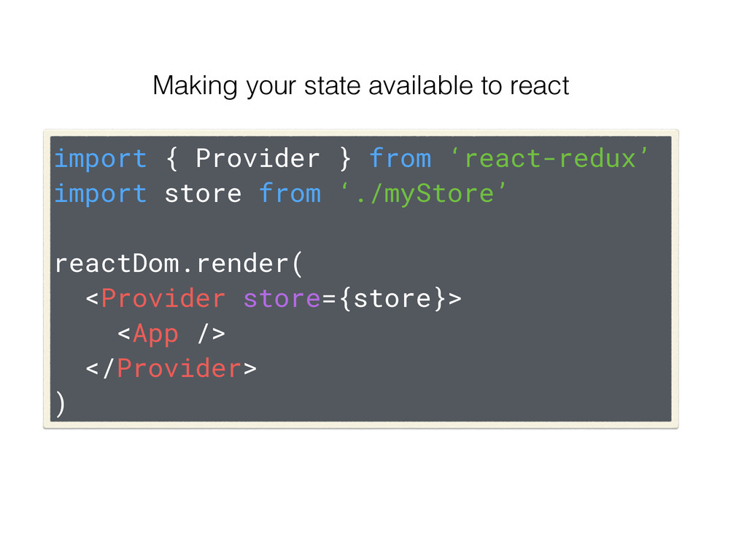
Task: Click the purple 'store' attribute in Provider tag
Action: [282, 299]
